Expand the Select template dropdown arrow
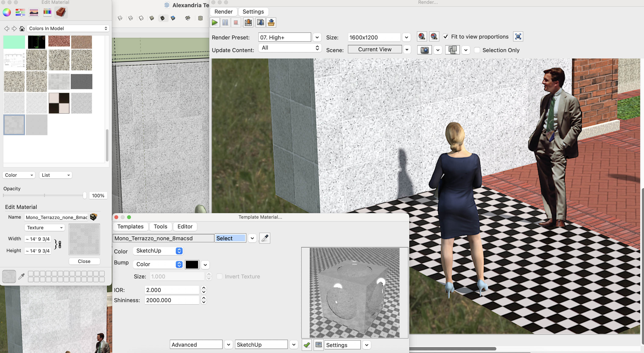Screen dimensions: 644x353 pos(252,238)
